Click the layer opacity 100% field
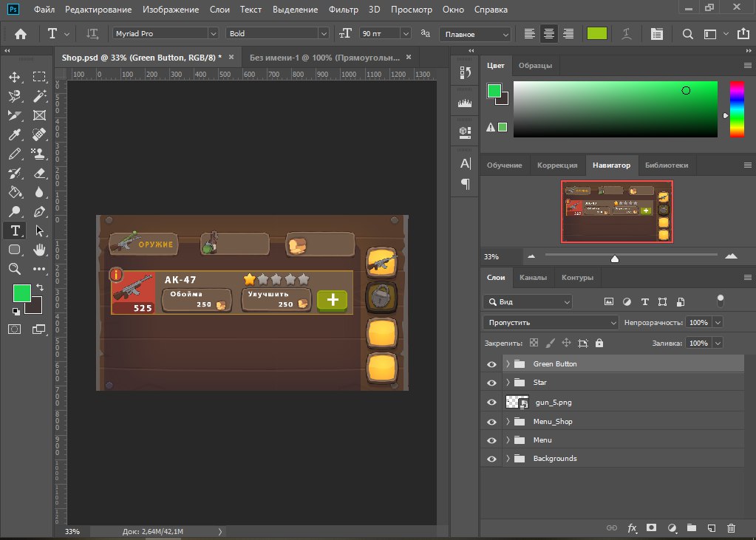Screen dimensions: 756x540 click(x=698, y=323)
